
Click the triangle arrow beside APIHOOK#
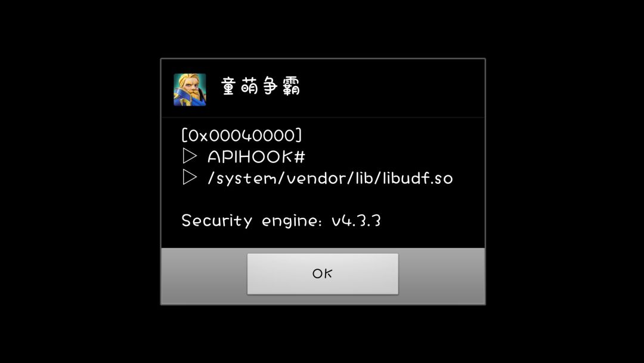click(190, 156)
